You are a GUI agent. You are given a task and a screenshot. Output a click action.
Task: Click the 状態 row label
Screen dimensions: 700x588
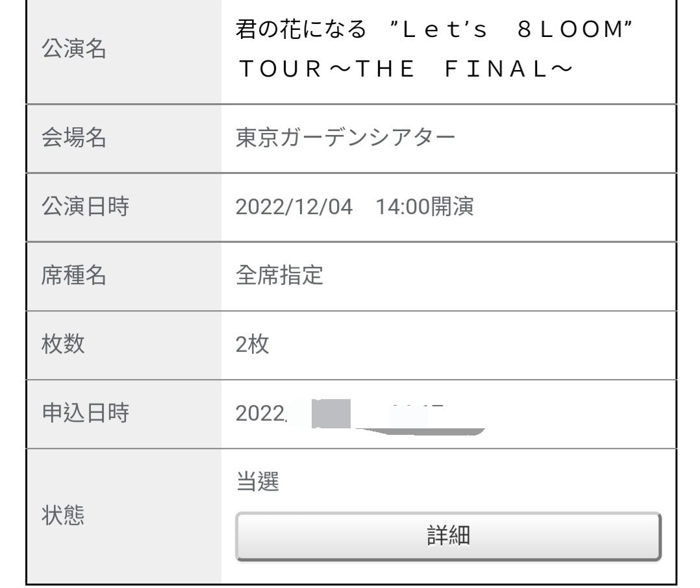tap(63, 515)
